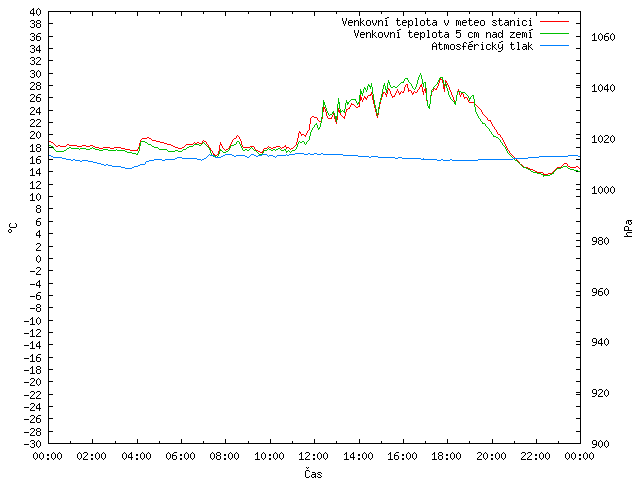Click legend text 'Venkovní teplota v meteo stanici'
Image resolution: width=640 pixels, height=480 pixels.
tap(437, 22)
